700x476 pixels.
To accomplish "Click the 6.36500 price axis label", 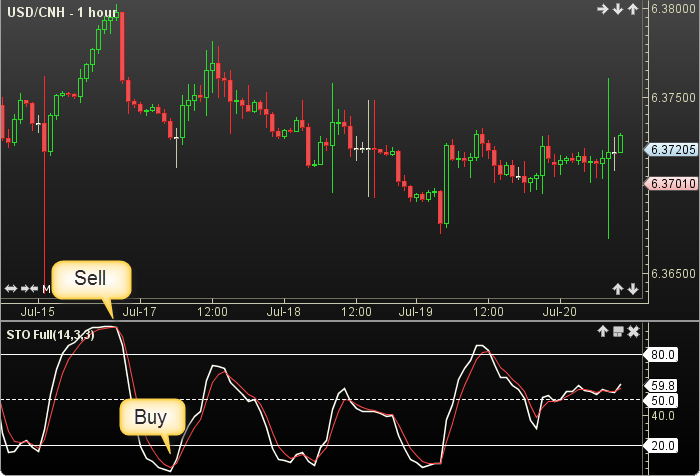I will coord(674,273).
